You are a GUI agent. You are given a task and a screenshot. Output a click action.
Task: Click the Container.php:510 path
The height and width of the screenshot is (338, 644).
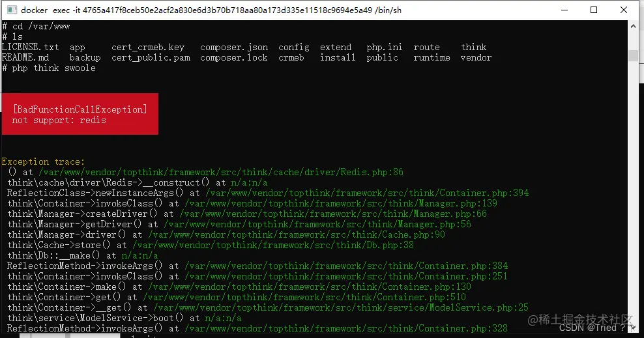304,297
